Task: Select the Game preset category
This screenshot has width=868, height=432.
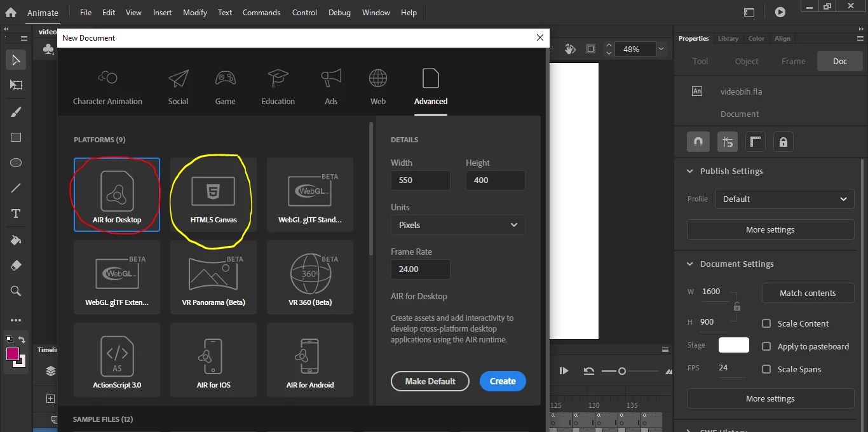Action: (225, 87)
